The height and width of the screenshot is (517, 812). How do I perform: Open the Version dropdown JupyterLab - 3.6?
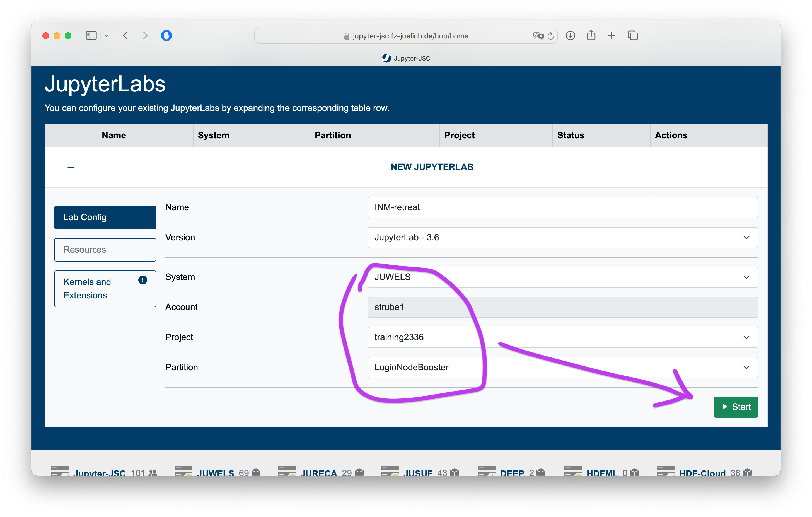coord(562,237)
